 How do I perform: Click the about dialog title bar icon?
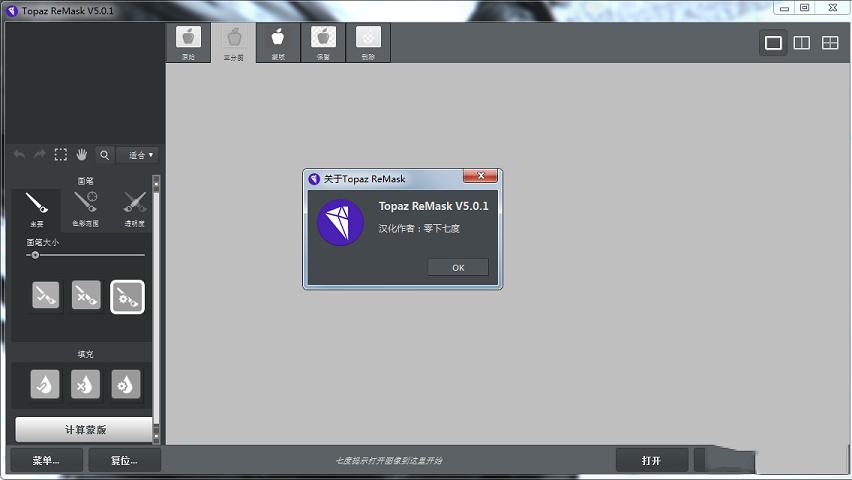pyautogui.click(x=314, y=179)
